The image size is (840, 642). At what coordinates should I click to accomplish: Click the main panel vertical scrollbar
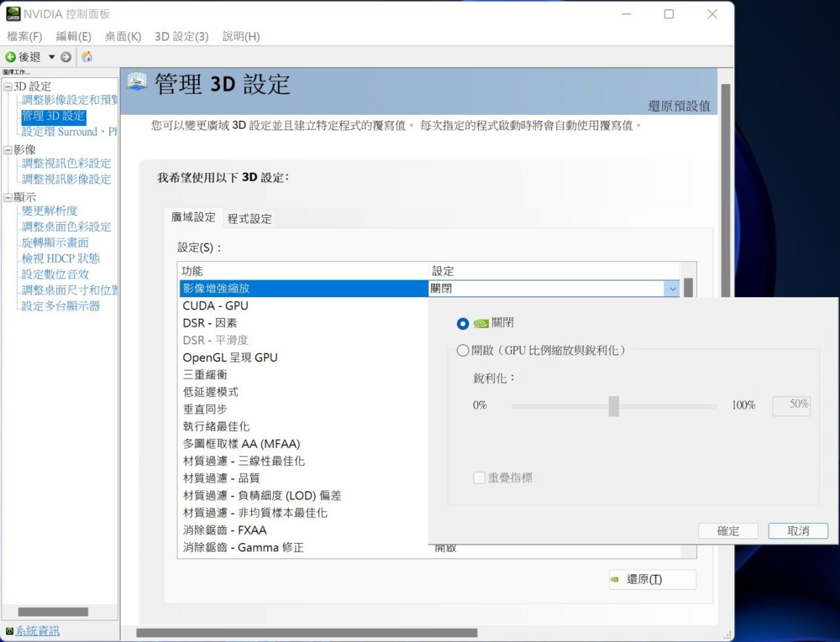[x=725, y=190]
